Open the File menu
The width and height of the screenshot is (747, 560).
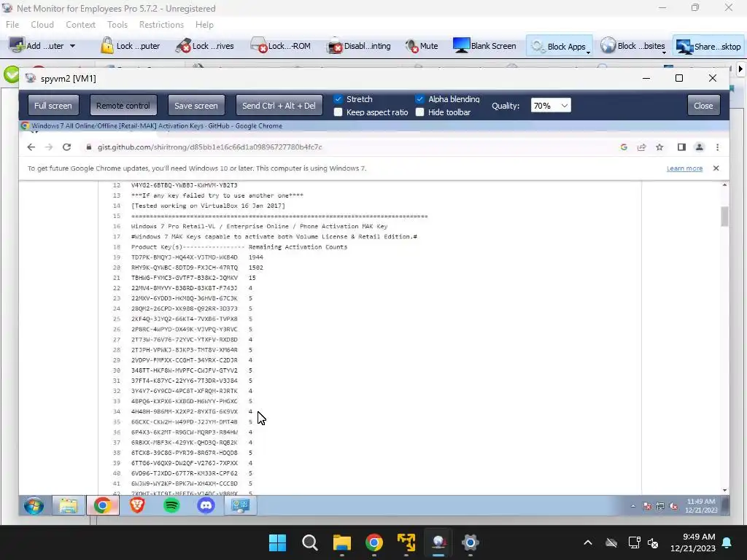[x=12, y=25]
